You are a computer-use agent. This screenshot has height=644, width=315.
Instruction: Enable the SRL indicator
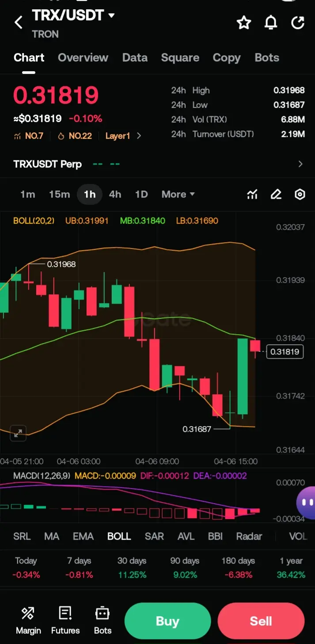22,537
